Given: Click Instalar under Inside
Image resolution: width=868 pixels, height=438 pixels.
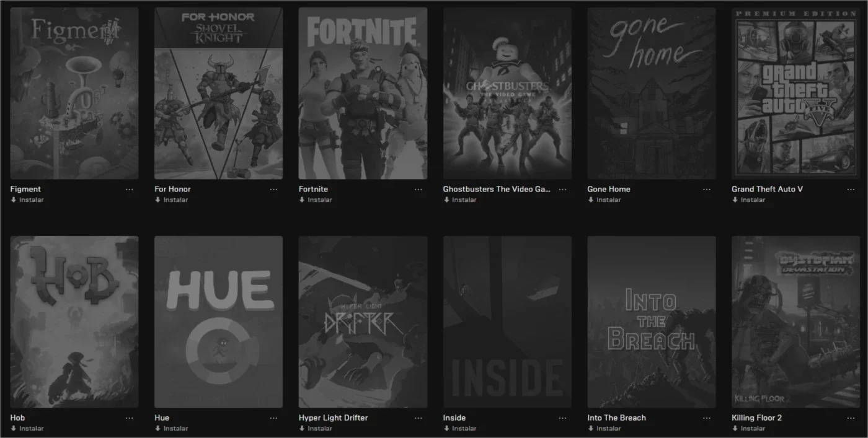Looking at the screenshot, I should click(460, 429).
